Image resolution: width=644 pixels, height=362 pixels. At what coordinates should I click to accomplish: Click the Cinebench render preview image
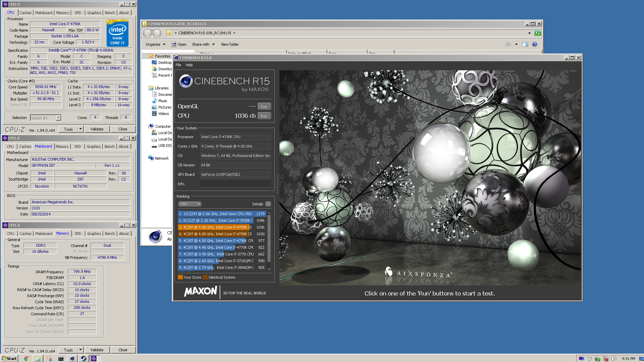(430, 177)
